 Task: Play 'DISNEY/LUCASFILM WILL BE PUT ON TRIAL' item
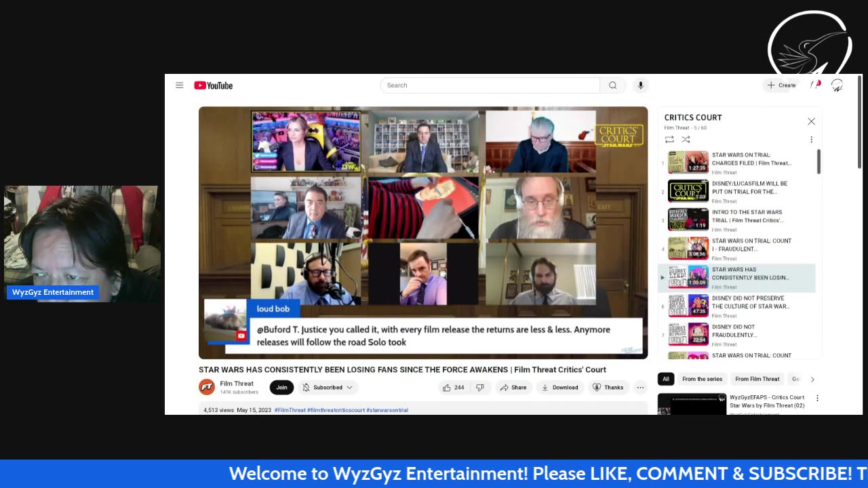pyautogui.click(x=737, y=191)
